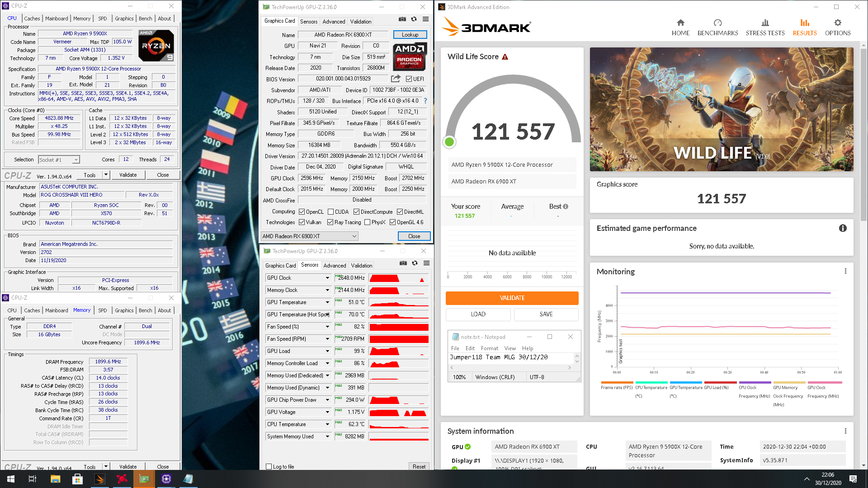868x488 pixels.
Task: Open CPU-Z purple chip taskbar icon
Action: [166, 479]
